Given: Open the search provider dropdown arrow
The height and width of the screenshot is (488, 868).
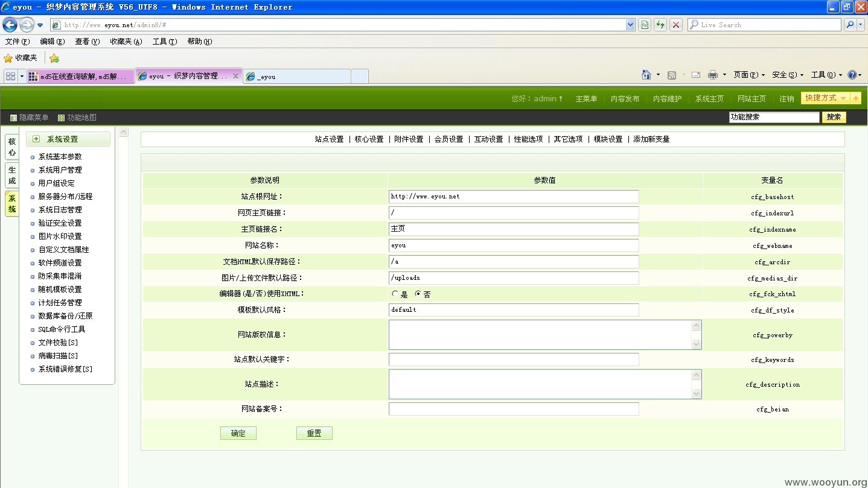Looking at the screenshot, I should pos(861,25).
